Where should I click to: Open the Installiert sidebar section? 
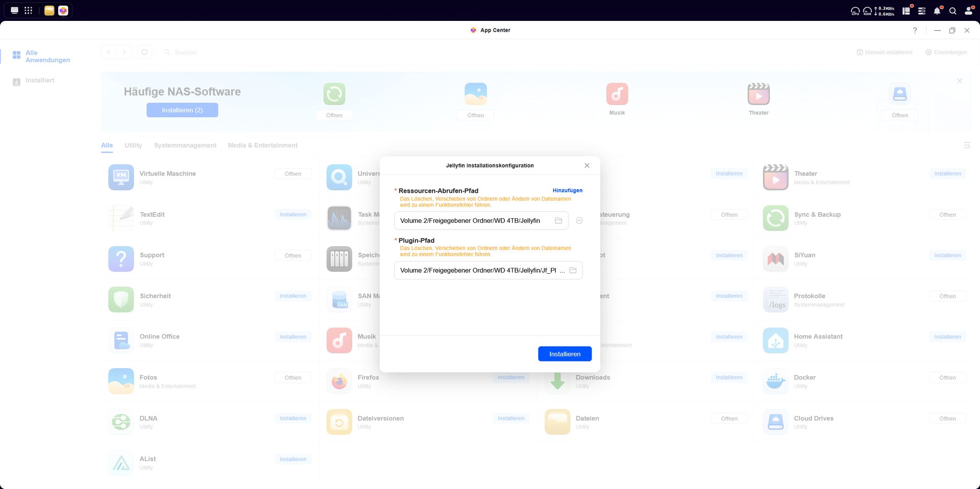pos(41,80)
